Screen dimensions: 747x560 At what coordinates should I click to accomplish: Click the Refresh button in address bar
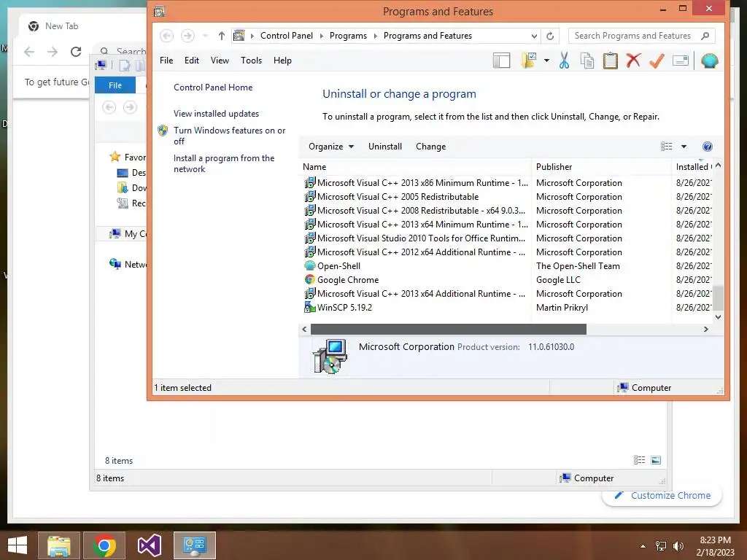click(x=550, y=36)
